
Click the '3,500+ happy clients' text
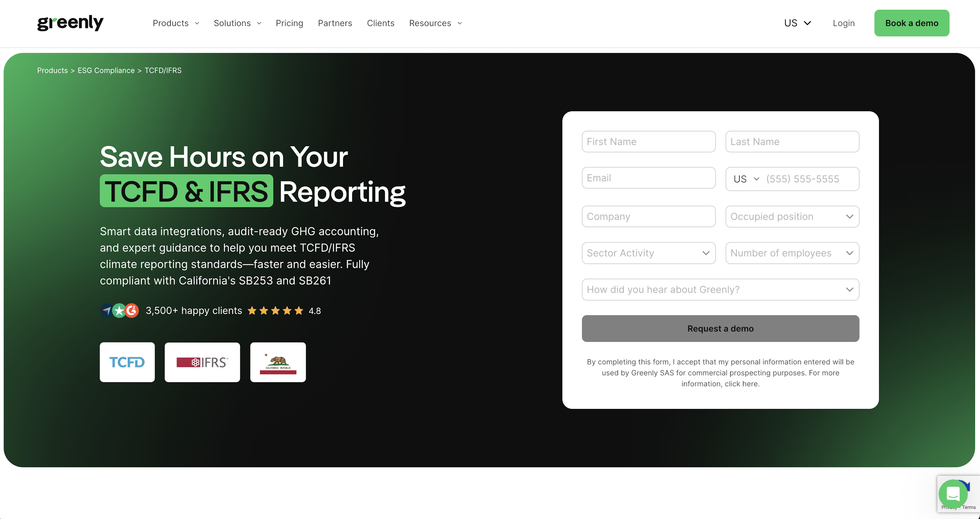[x=194, y=311]
